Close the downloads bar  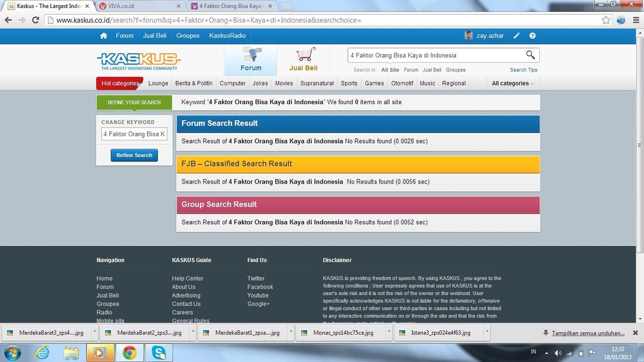tap(635, 333)
